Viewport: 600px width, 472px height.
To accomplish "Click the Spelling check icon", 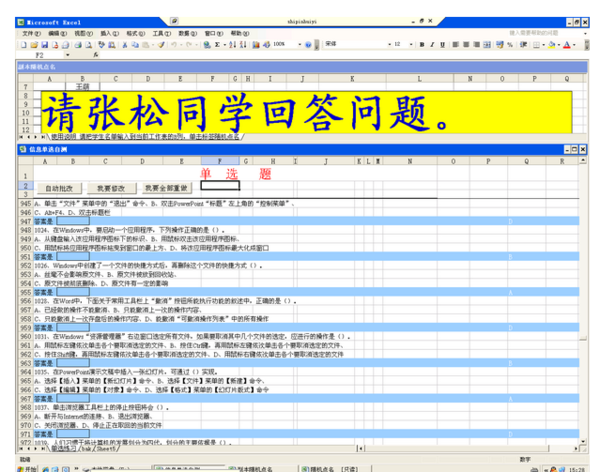I will 101,45.
